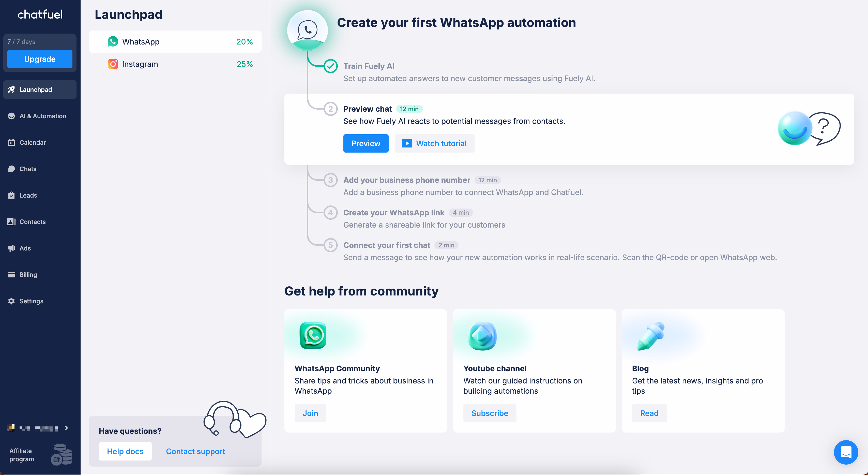Click the Ads megaphone icon
This screenshot has height=475, width=868.
click(x=11, y=248)
